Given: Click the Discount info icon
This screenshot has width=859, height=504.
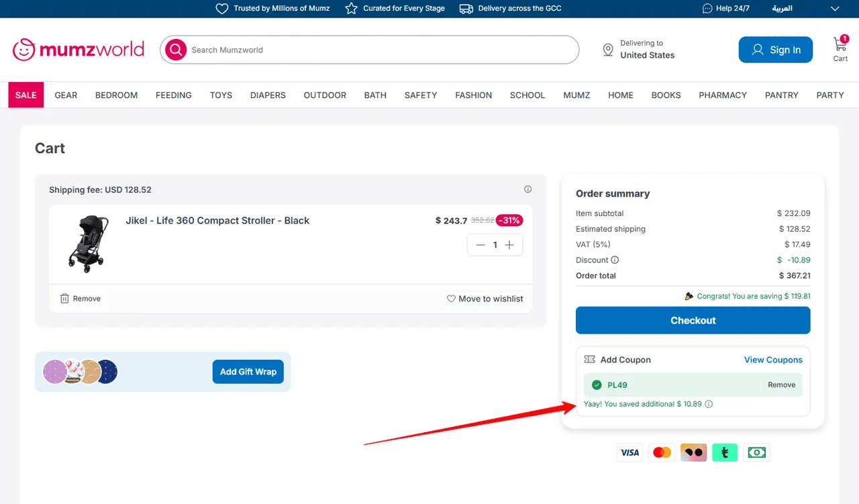Looking at the screenshot, I should tap(615, 260).
